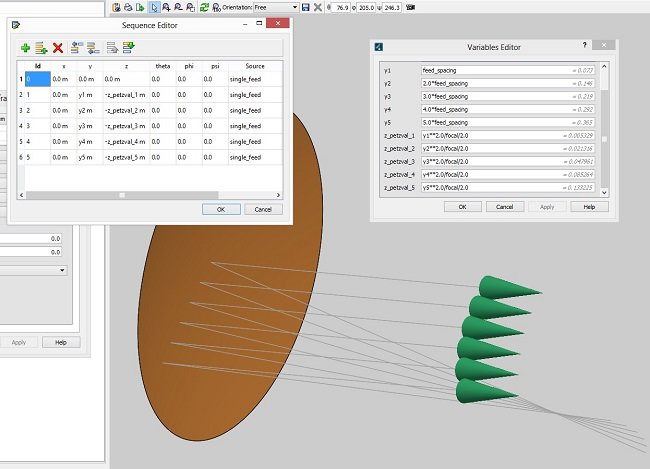Click OK in the Sequence Editor
This screenshot has height=469, width=650.
click(220, 209)
